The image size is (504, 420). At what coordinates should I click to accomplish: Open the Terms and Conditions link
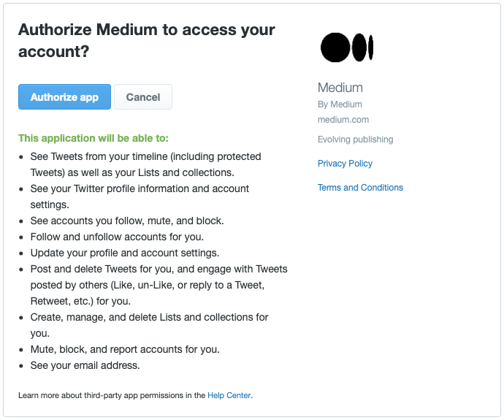point(360,188)
